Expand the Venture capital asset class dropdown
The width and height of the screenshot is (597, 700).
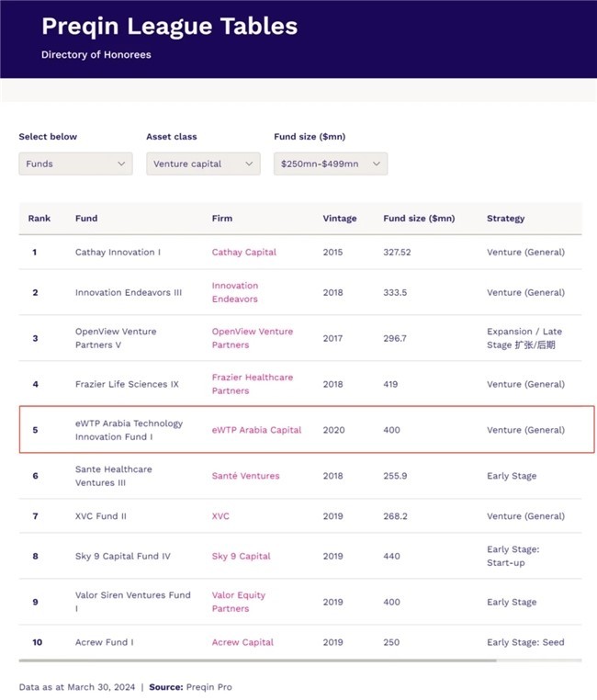[x=203, y=164]
